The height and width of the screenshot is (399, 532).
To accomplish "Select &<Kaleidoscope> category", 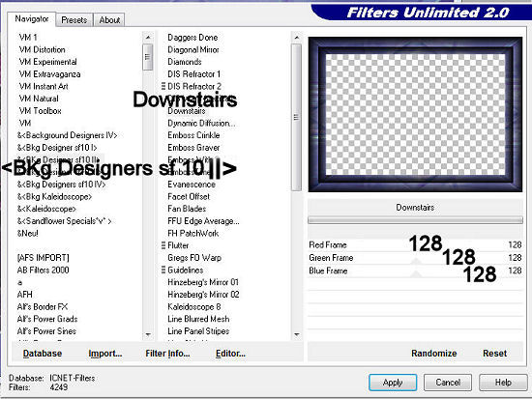I will [x=46, y=209].
